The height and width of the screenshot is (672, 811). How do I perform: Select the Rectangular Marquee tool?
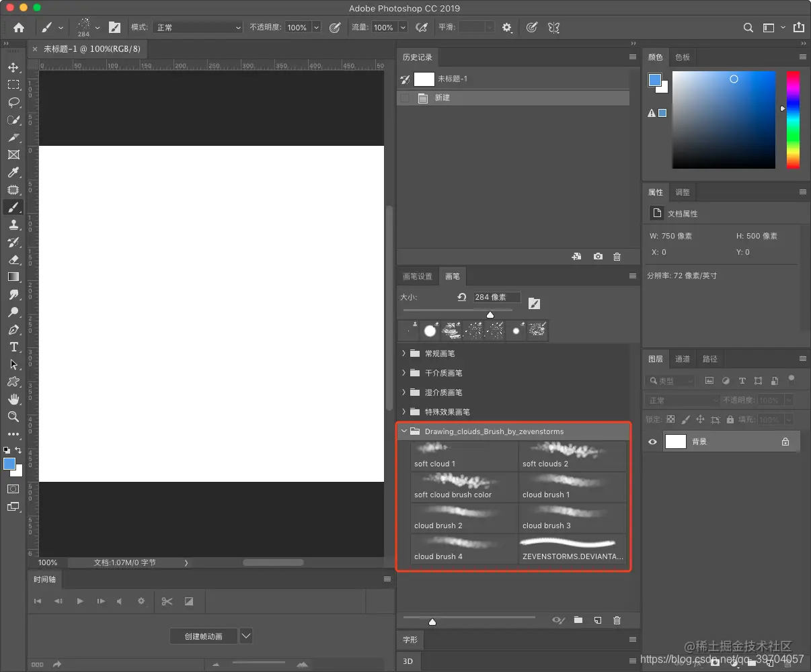13,85
